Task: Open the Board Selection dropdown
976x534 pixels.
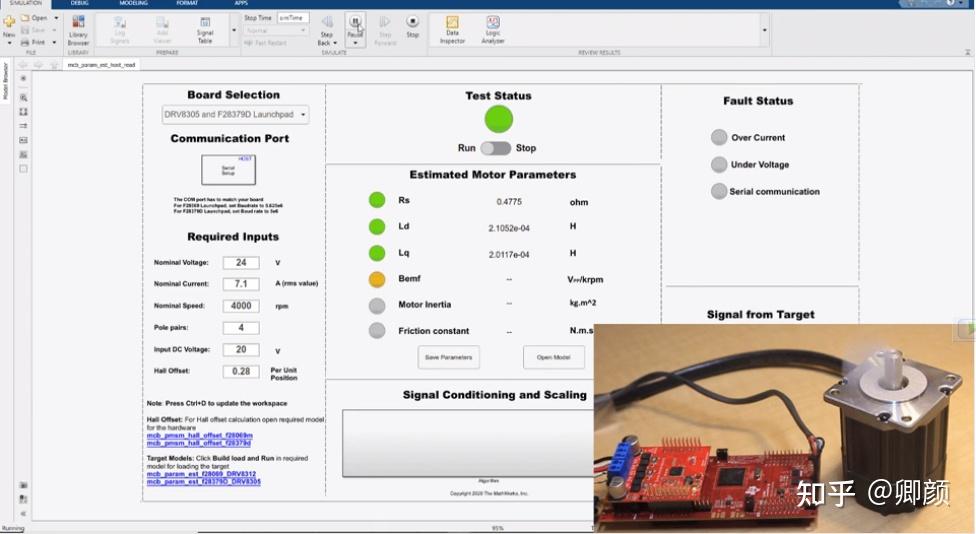Action: click(x=235, y=115)
